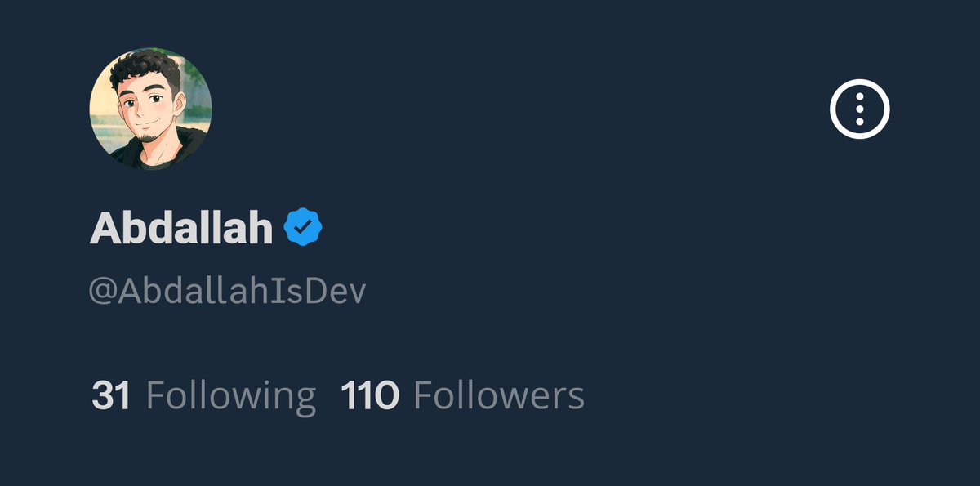This screenshot has width=980, height=486.
Task: Select the @AbdallahIsDev handle
Action: pyautogui.click(x=228, y=292)
